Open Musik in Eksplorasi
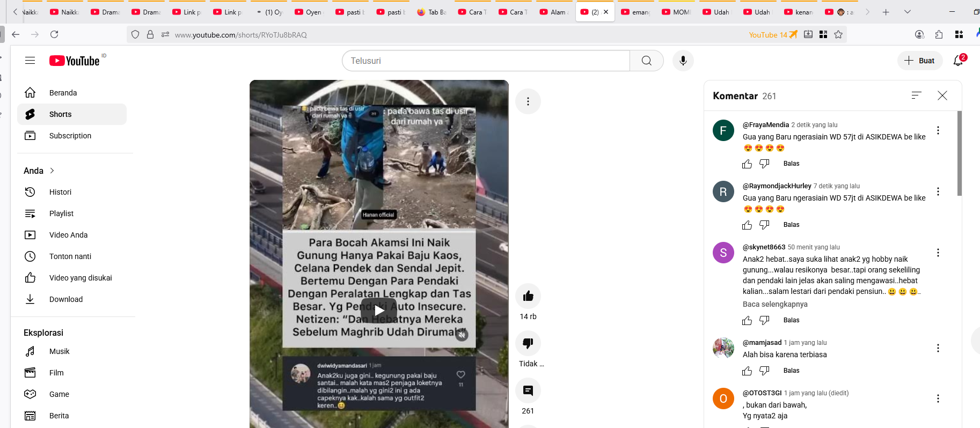 [72, 351]
